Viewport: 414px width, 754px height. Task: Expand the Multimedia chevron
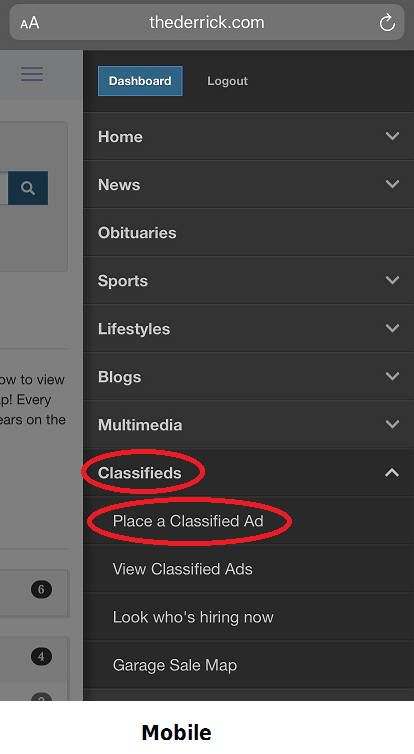392,425
